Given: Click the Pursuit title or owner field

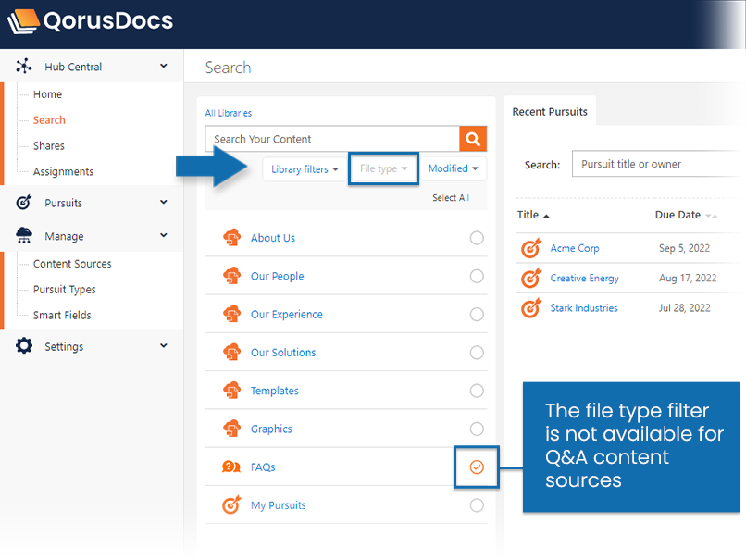Looking at the screenshot, I should pos(656,164).
